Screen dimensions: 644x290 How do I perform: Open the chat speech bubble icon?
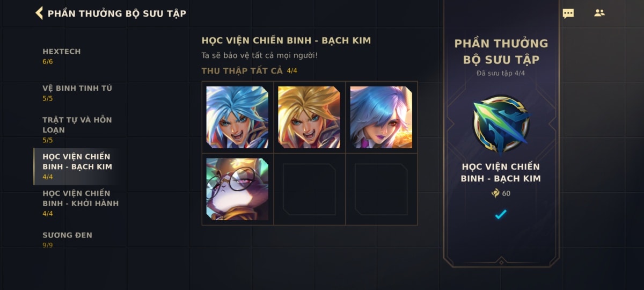(568, 13)
